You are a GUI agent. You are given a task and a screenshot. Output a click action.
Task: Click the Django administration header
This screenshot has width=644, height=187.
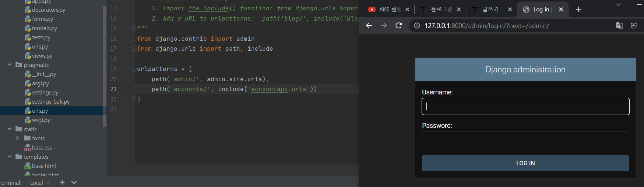click(525, 69)
